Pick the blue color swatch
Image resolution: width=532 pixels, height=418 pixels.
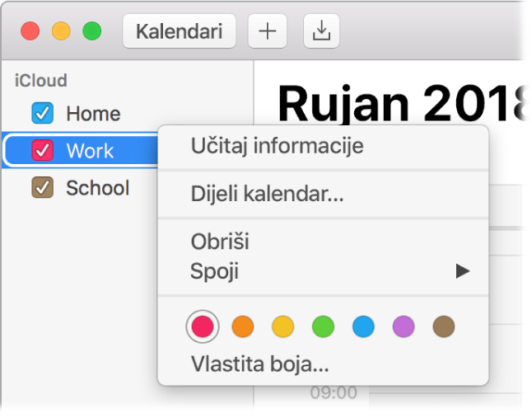pyautogui.click(x=363, y=326)
